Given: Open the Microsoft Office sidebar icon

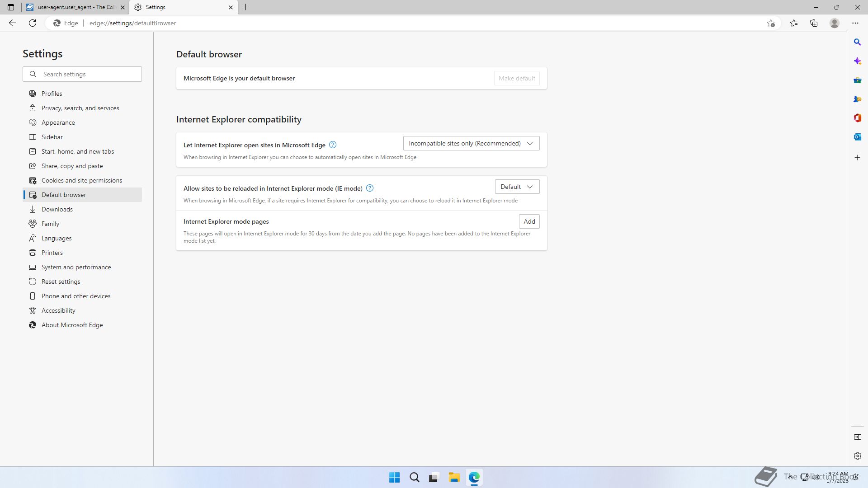Looking at the screenshot, I should (x=857, y=118).
